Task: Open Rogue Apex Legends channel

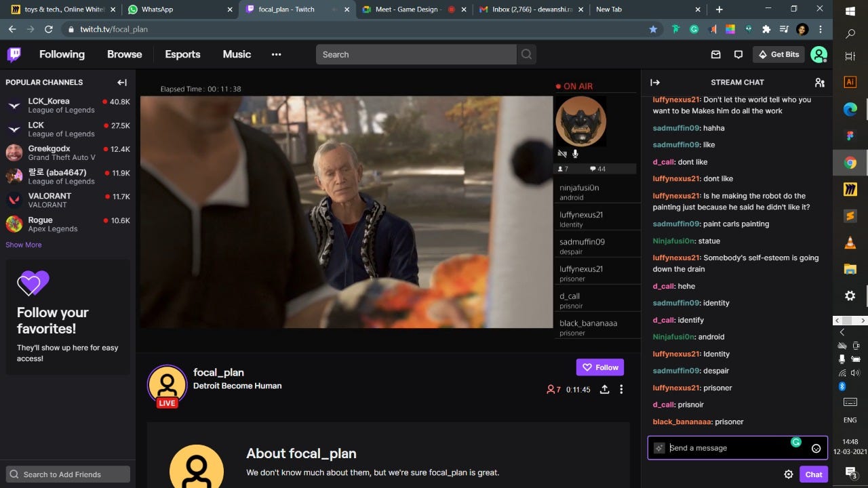Action: pos(68,224)
